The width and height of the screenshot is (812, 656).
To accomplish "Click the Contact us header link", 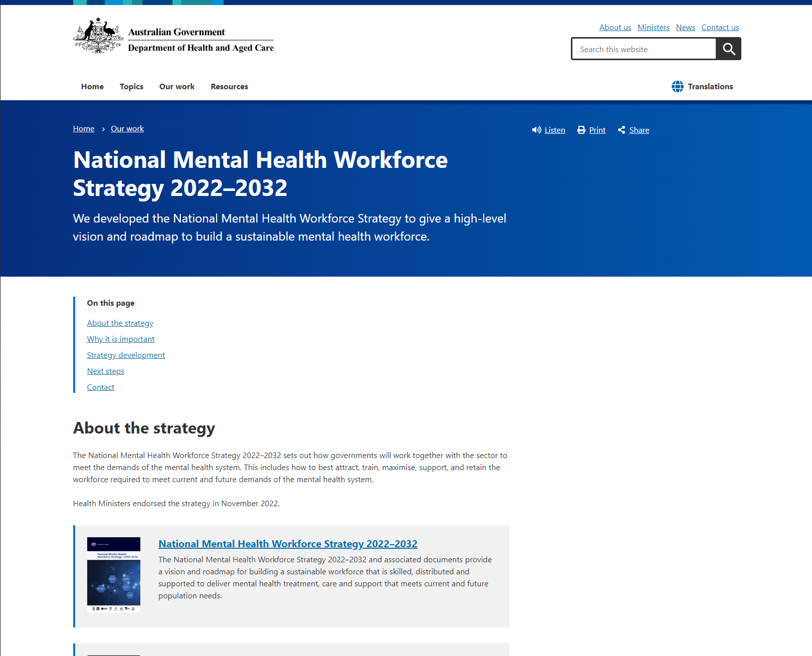I will (x=720, y=28).
